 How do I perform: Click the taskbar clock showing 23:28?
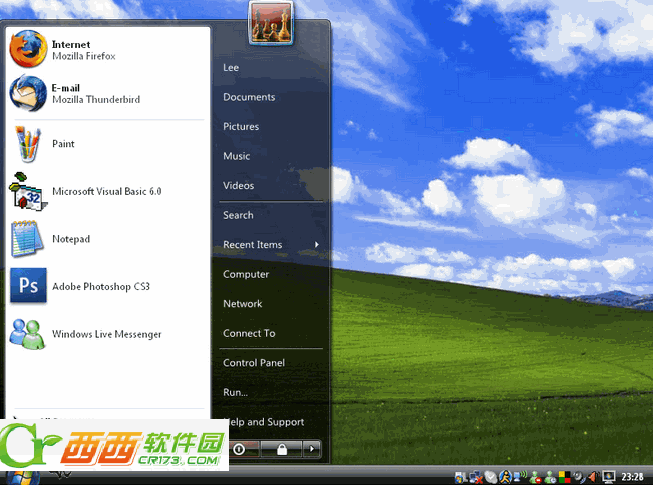tap(632, 477)
